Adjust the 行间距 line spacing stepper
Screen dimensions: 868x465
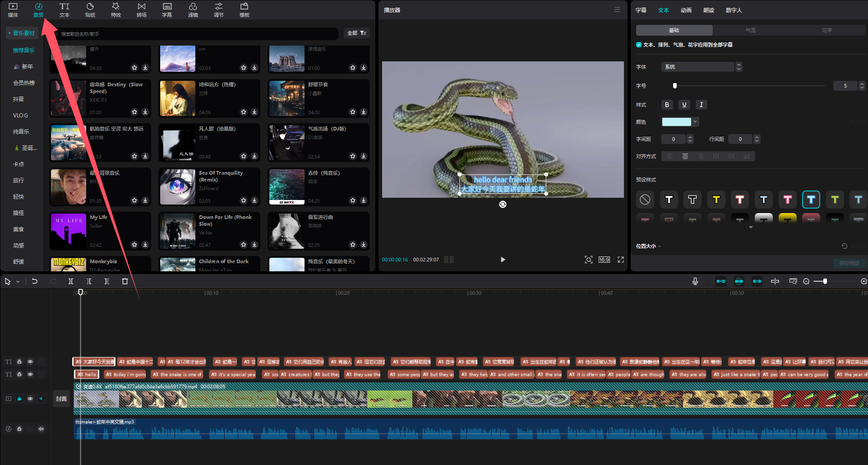[757, 139]
